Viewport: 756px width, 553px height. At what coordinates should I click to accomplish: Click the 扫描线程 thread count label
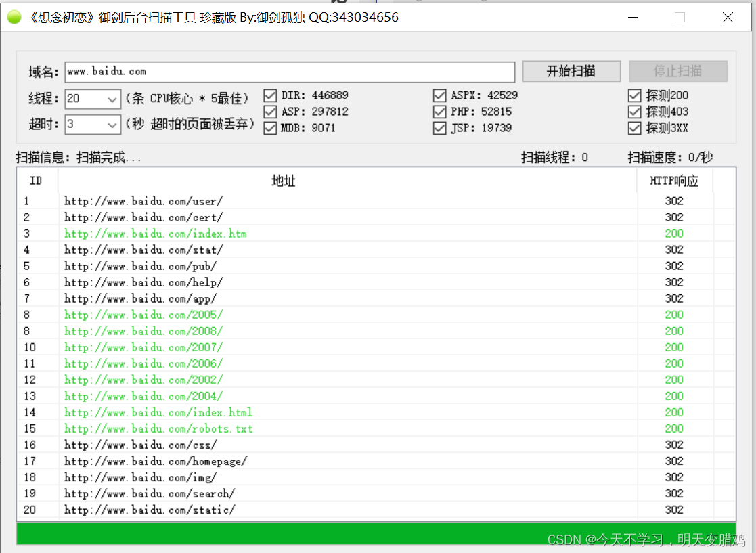(x=554, y=158)
